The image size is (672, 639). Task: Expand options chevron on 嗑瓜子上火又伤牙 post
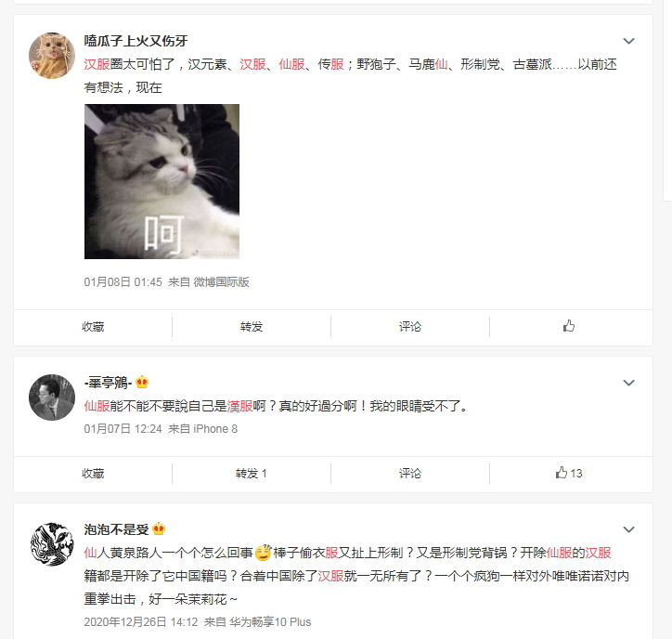(628, 41)
